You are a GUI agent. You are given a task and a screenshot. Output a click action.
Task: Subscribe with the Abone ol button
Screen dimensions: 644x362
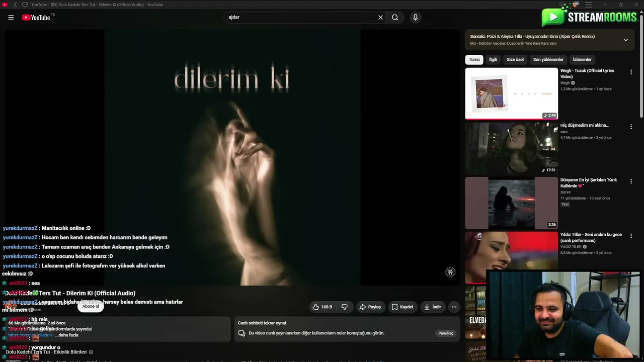pos(91,306)
